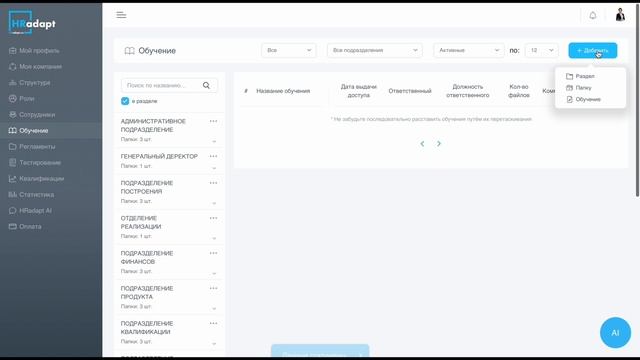Open options dots for ПОДРАЗДЕЛЕНИЕ ФИНАНСОВ

213,253
